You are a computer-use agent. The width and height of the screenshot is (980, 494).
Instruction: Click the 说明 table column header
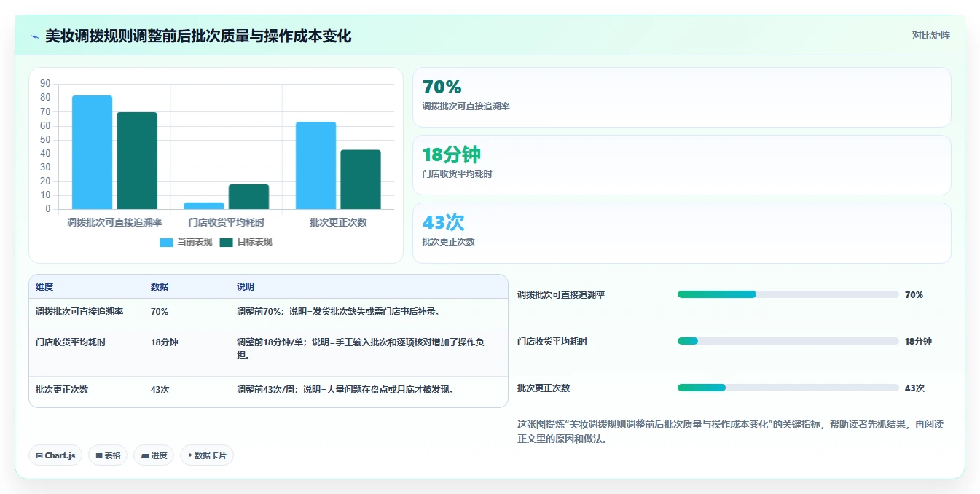pyautogui.click(x=246, y=287)
